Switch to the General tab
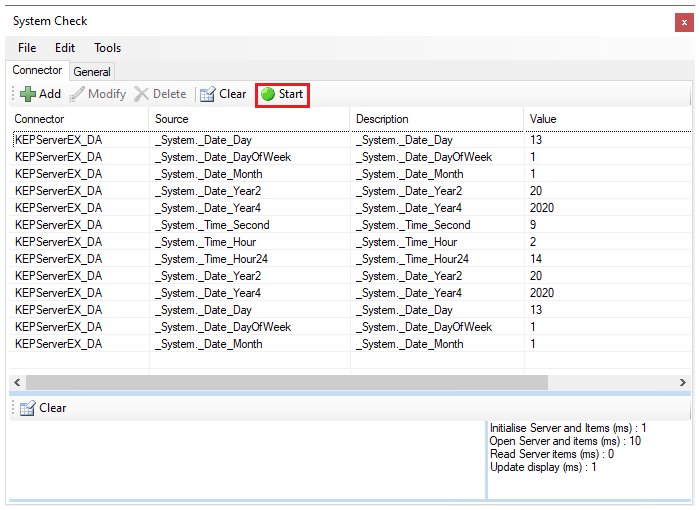 pos(92,71)
